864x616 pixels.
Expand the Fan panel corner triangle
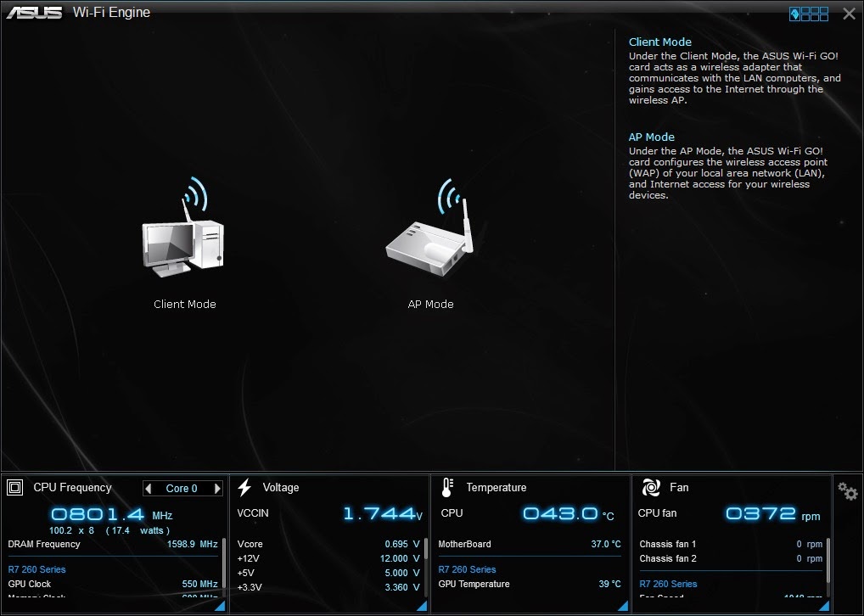point(824,606)
